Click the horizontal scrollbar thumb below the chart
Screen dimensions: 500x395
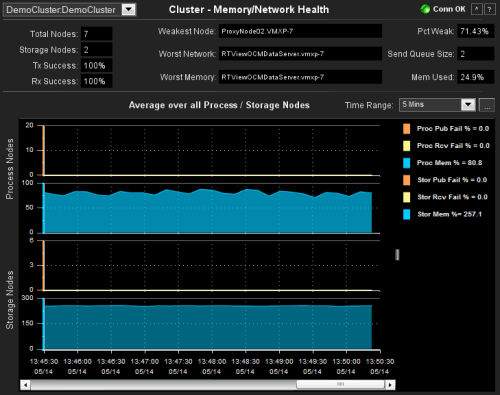tap(340, 385)
